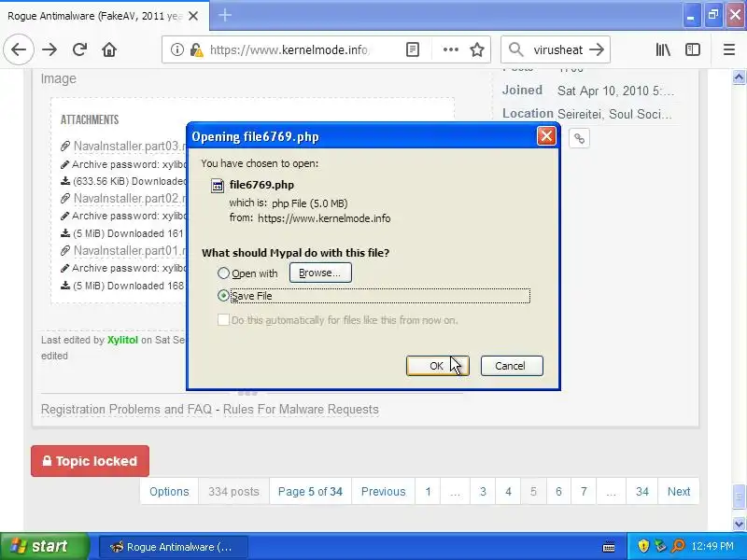Viewport: 747px width, 560px height.
Task: Go to page 3
Action: click(483, 492)
